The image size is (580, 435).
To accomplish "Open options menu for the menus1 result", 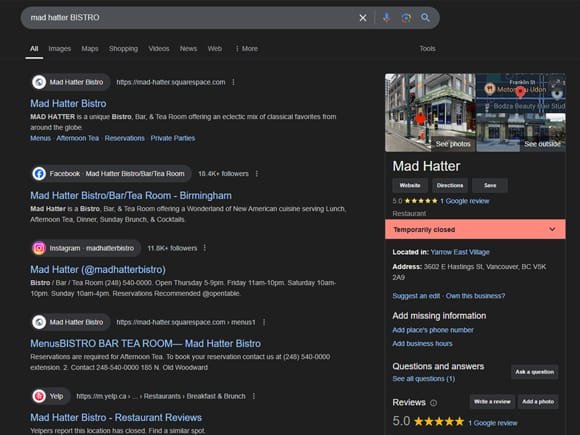I will tap(264, 322).
